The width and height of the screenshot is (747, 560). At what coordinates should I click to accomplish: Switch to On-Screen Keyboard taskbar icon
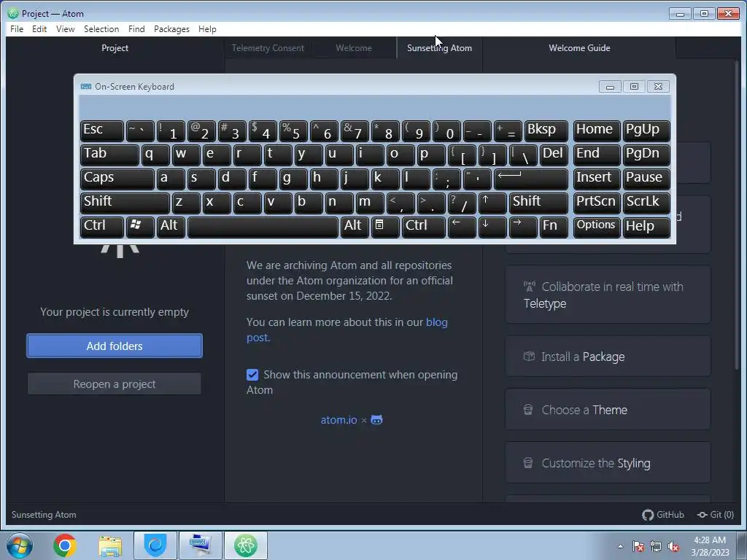[201, 545]
